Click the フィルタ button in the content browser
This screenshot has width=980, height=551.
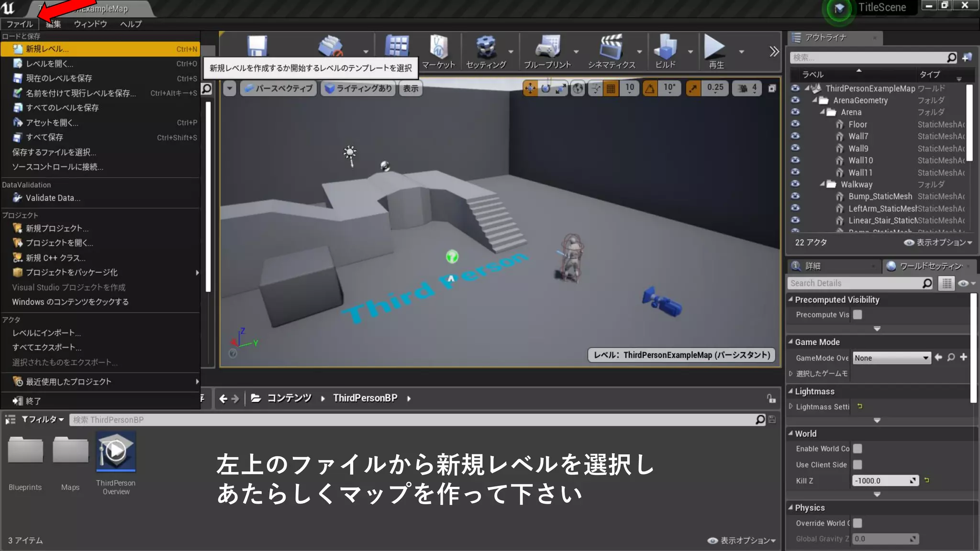pos(43,419)
